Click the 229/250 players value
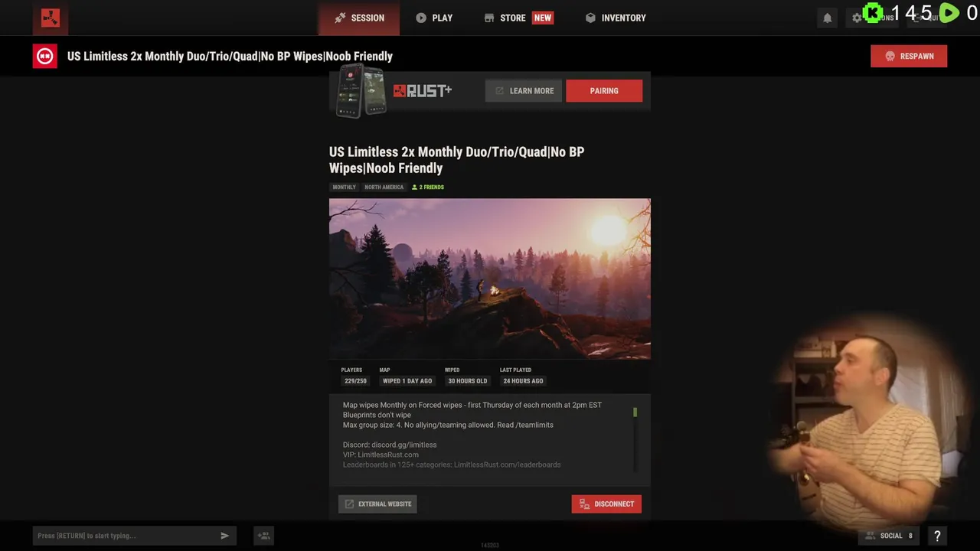Viewport: 980px width, 551px height. pyautogui.click(x=355, y=381)
